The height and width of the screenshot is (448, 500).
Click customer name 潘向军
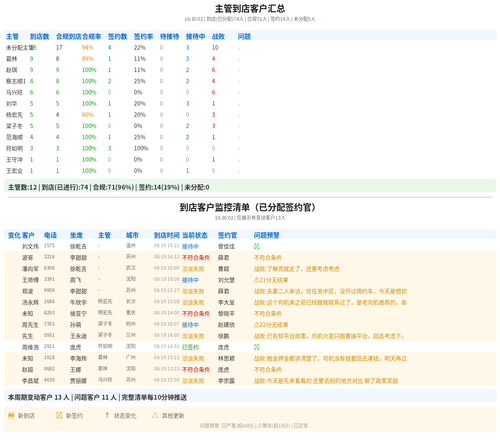click(30, 269)
